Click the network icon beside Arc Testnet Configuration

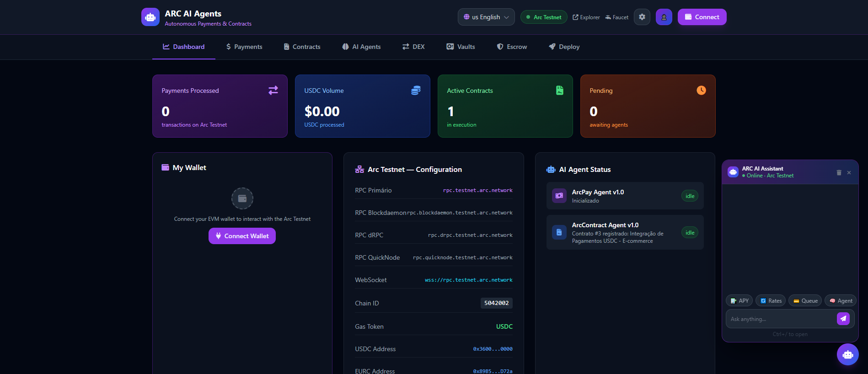point(359,169)
